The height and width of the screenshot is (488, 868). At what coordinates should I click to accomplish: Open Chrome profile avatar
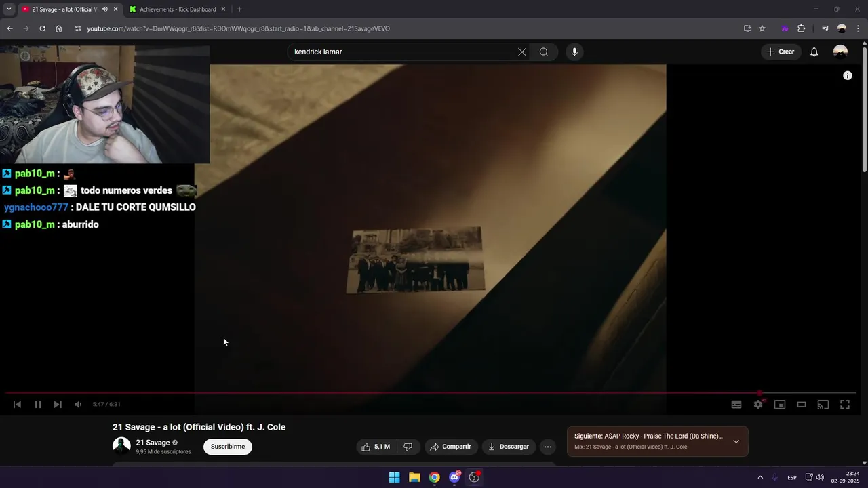click(842, 28)
